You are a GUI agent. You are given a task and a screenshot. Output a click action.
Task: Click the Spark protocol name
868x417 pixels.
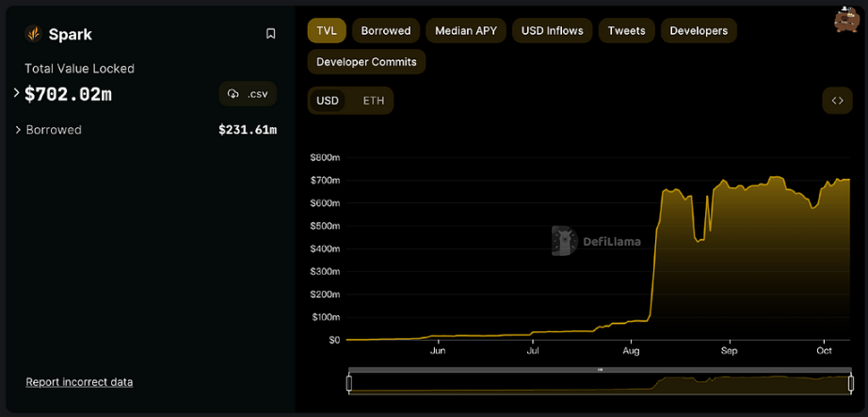point(71,34)
